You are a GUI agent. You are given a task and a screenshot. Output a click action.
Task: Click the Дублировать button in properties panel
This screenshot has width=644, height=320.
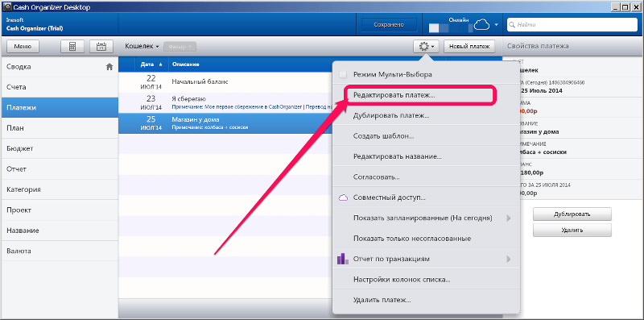[572, 214]
